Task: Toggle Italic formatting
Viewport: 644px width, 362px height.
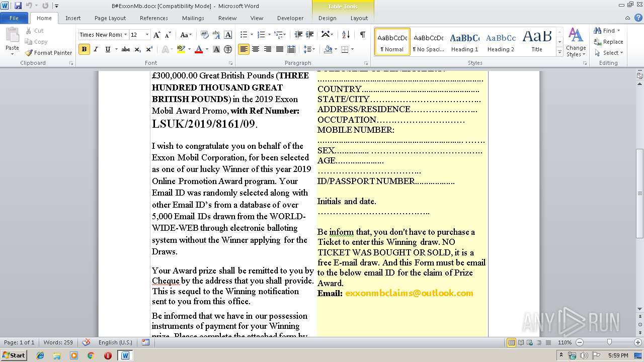Action: [96, 49]
